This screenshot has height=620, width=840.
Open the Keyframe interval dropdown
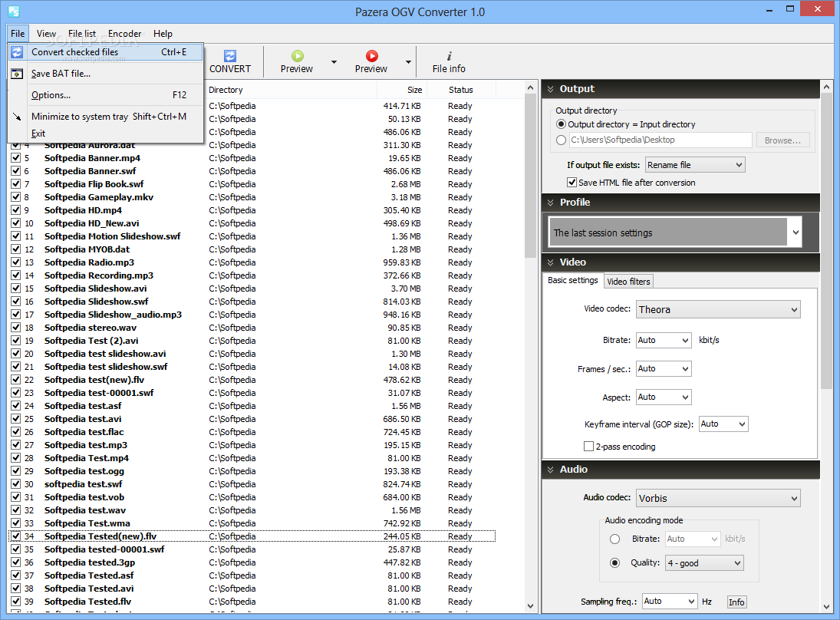coord(723,424)
